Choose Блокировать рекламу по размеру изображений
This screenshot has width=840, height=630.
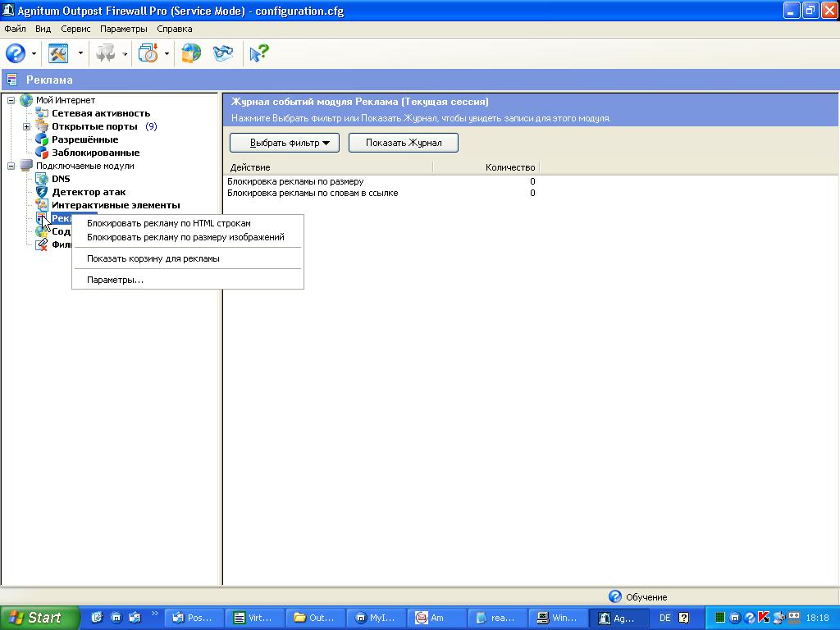point(188,237)
